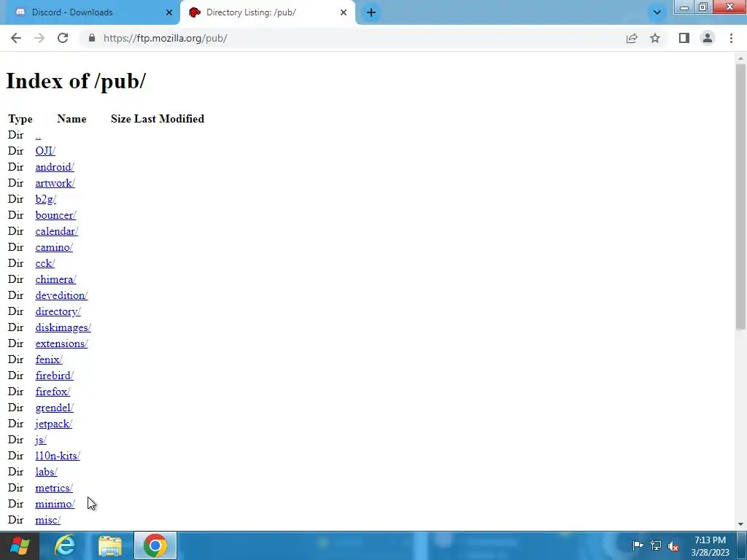This screenshot has height=560, width=747.
Task: Launch Internet Explorer from taskbar
Action: [x=65, y=545]
